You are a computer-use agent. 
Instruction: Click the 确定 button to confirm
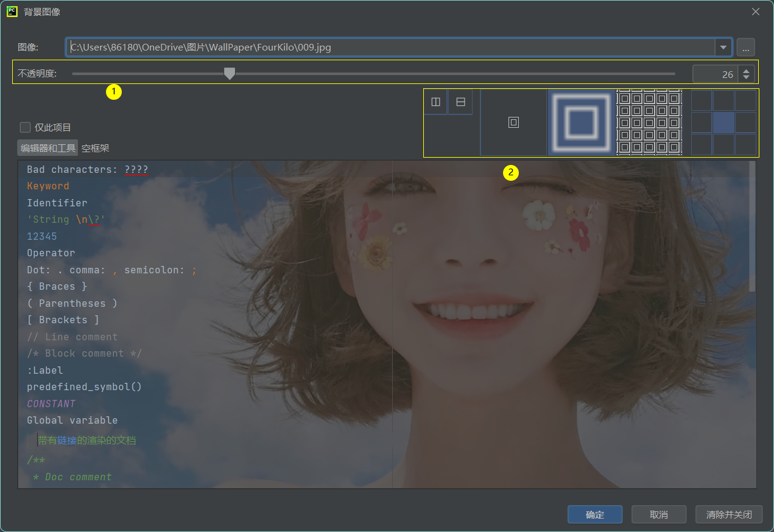[x=595, y=514]
